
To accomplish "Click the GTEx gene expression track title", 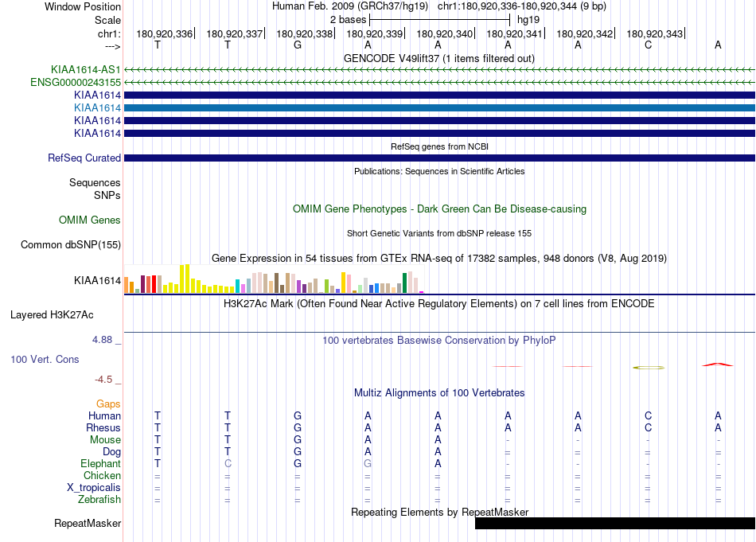I will coord(439,259).
